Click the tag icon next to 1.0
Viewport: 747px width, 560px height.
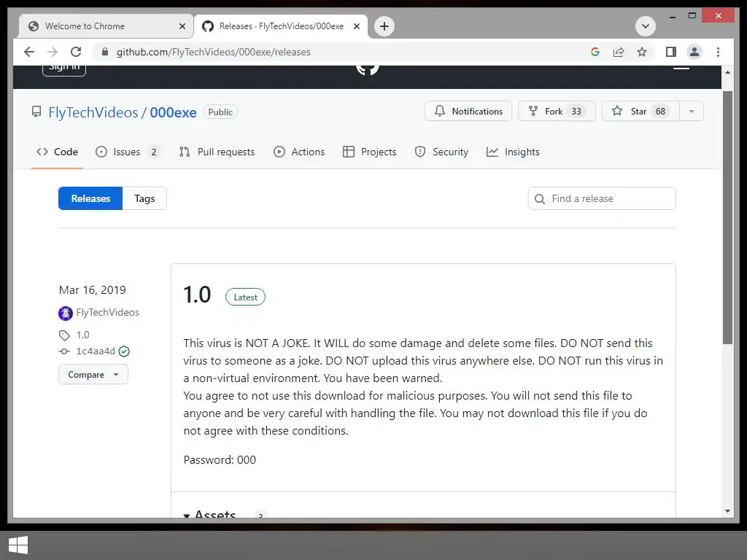(x=64, y=335)
